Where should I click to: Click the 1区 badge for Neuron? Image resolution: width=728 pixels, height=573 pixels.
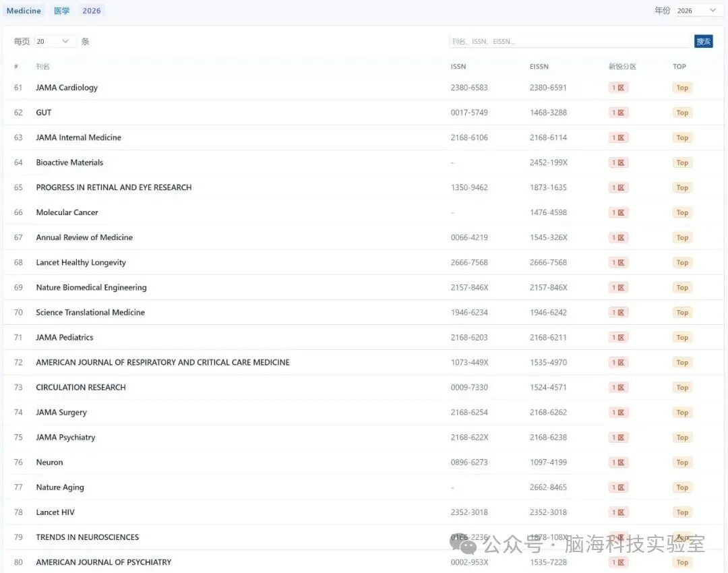point(618,462)
